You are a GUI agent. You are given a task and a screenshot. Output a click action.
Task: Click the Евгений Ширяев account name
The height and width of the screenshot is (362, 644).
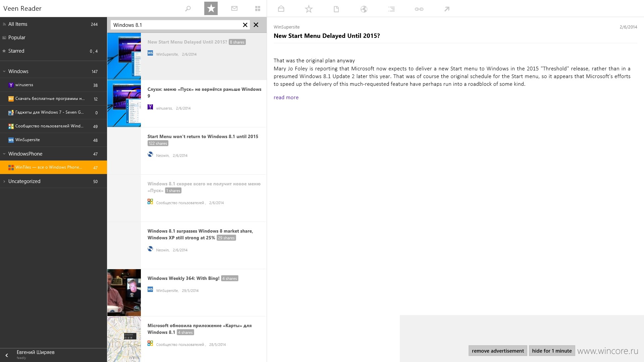click(36, 352)
